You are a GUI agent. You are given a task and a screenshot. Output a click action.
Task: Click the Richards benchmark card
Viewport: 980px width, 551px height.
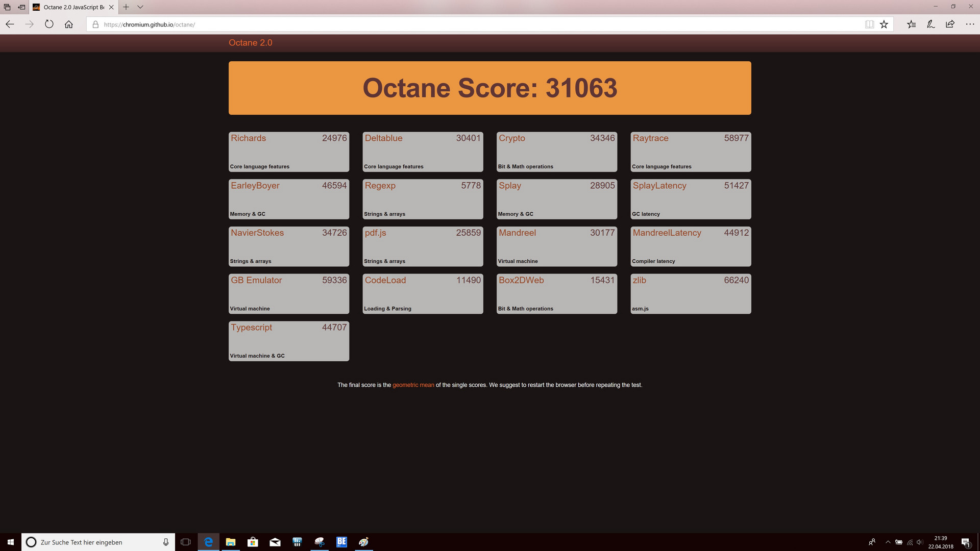(289, 152)
